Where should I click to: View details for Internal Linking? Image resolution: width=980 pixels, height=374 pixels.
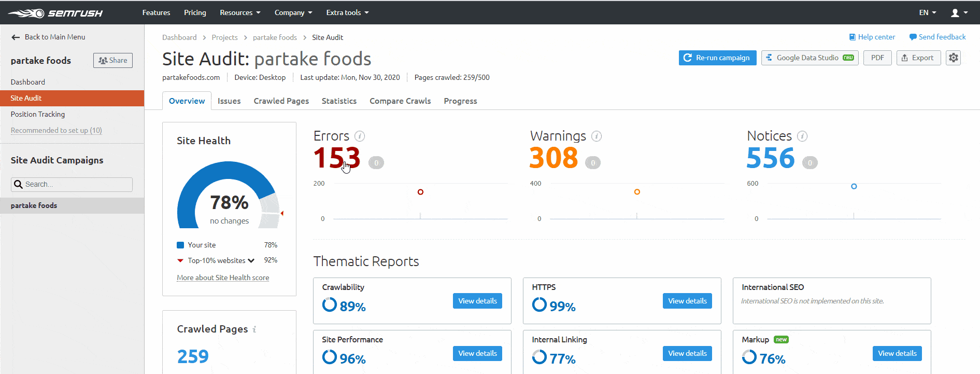[x=687, y=353]
